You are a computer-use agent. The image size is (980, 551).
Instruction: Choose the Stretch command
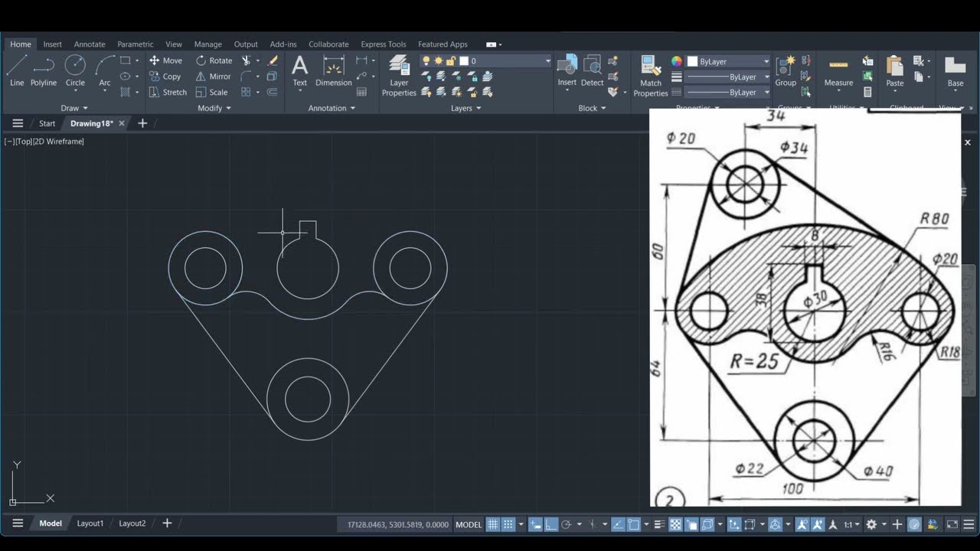tap(168, 93)
